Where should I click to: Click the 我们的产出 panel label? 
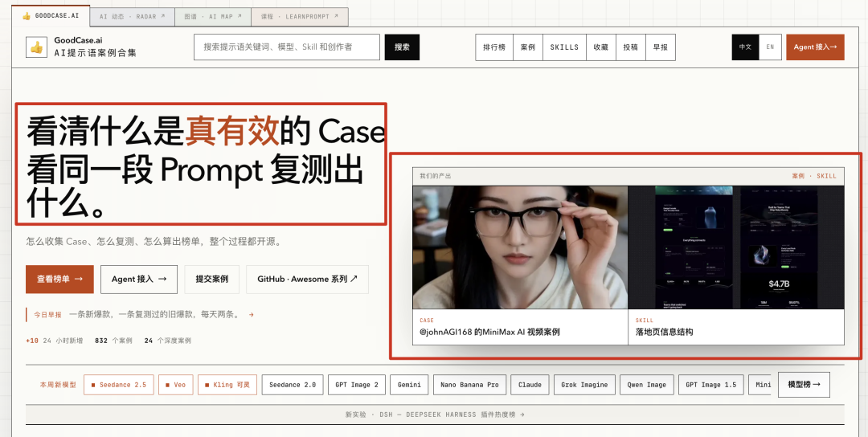pos(435,176)
